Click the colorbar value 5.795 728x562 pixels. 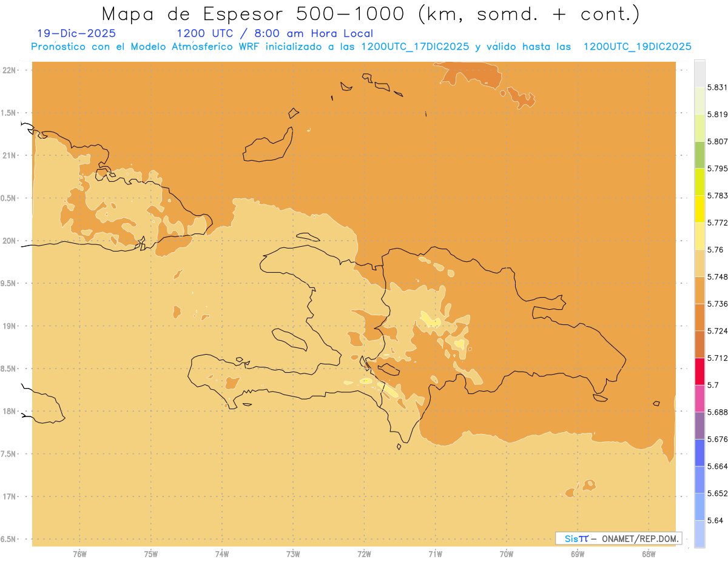pyautogui.click(x=717, y=169)
